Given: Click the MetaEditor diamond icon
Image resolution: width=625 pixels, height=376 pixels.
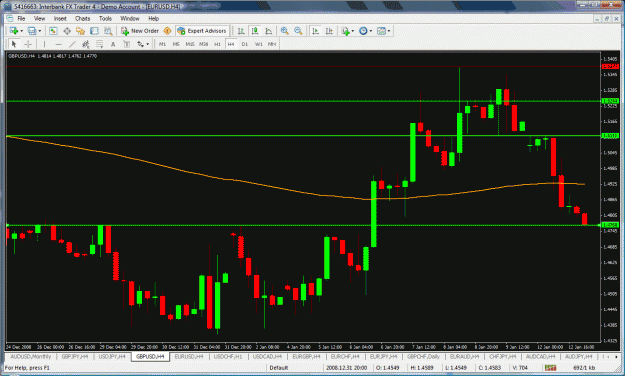Looking at the screenshot, I should pos(167,31).
